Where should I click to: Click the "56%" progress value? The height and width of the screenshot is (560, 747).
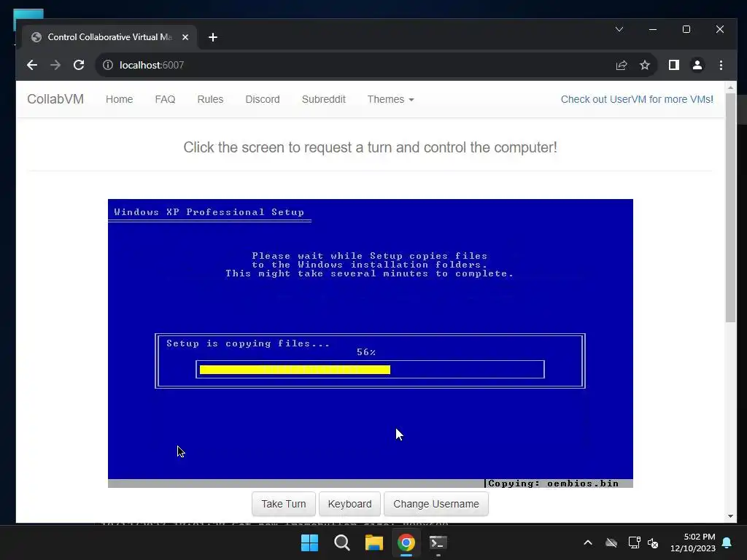pos(366,352)
